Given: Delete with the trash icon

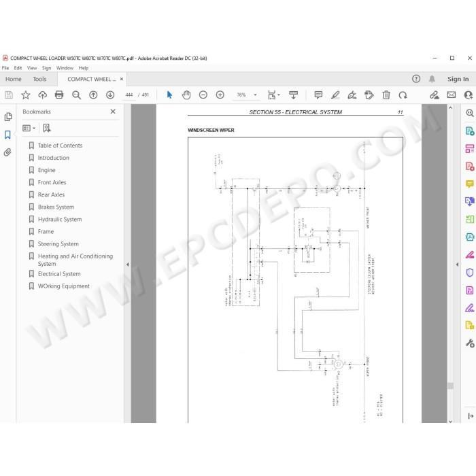Looking at the screenshot, I should coord(386,95).
